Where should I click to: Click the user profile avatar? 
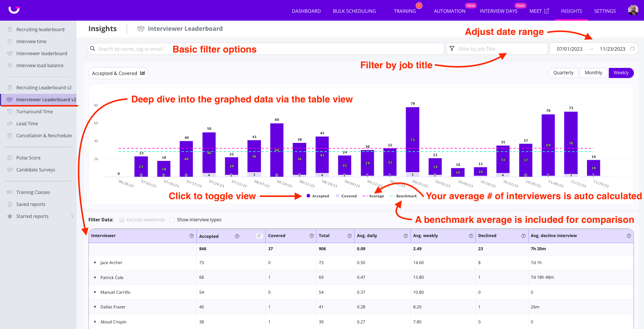[633, 10]
